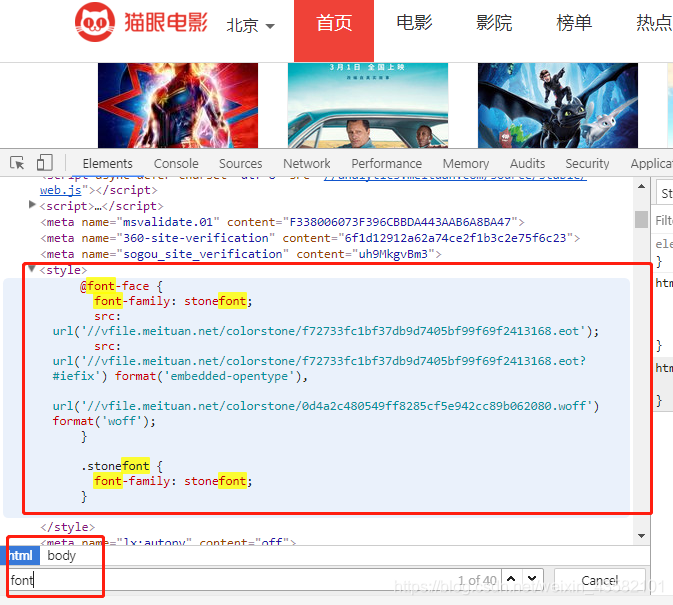Select the 首页 navigation tab

tap(334, 31)
